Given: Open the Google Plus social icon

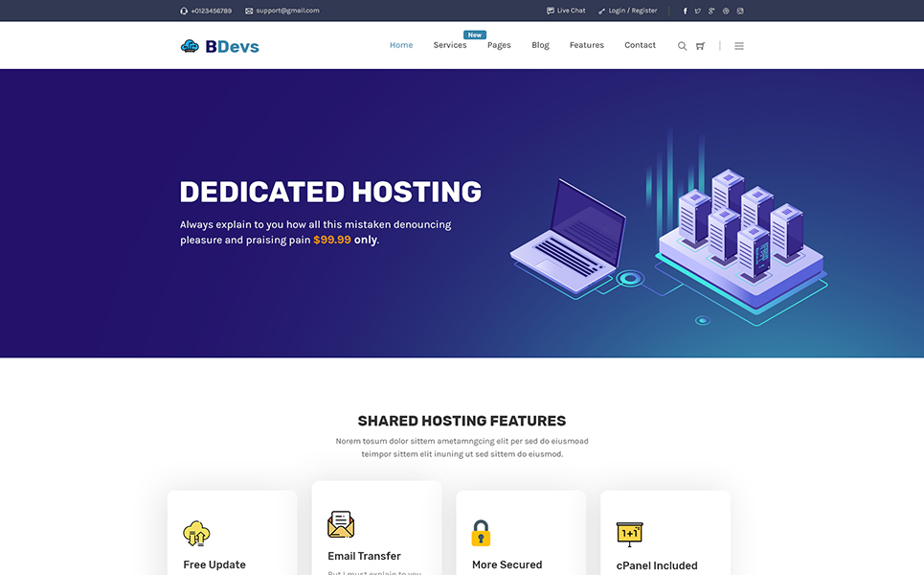Looking at the screenshot, I should pyautogui.click(x=711, y=11).
